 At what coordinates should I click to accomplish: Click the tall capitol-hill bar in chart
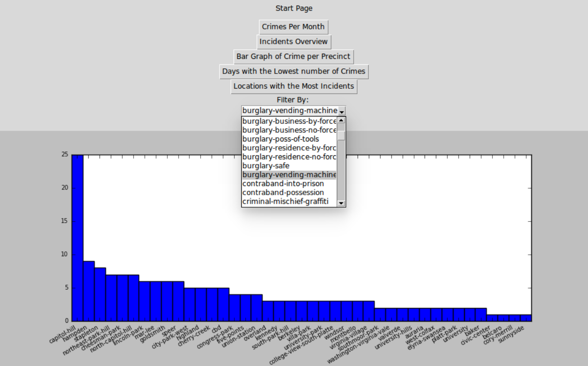coord(77,238)
